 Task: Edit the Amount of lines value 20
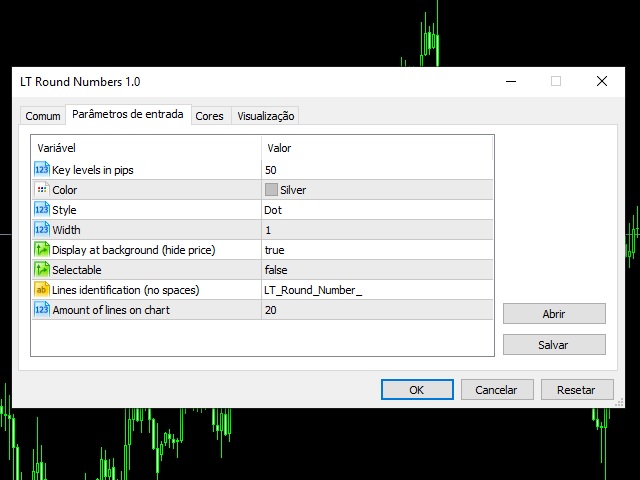pyautogui.click(x=377, y=310)
